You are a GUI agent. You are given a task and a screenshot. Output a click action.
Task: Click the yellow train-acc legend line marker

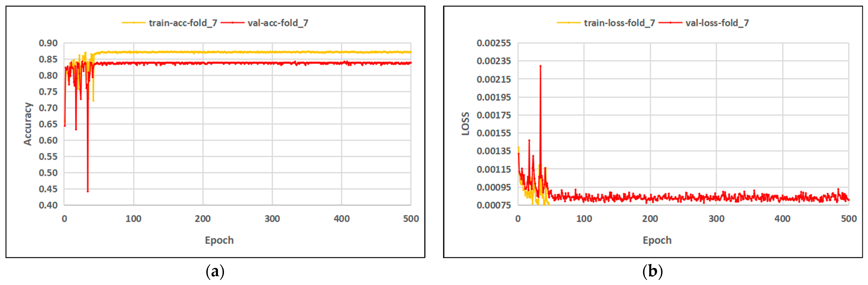(134, 23)
